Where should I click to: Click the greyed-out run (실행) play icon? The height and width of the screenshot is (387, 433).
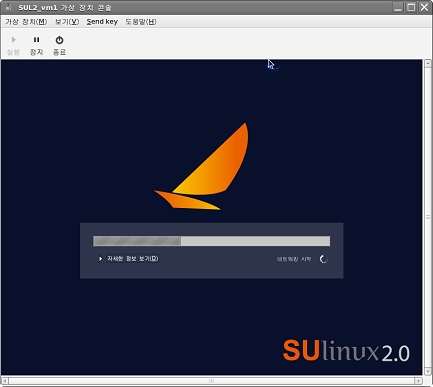click(13, 40)
